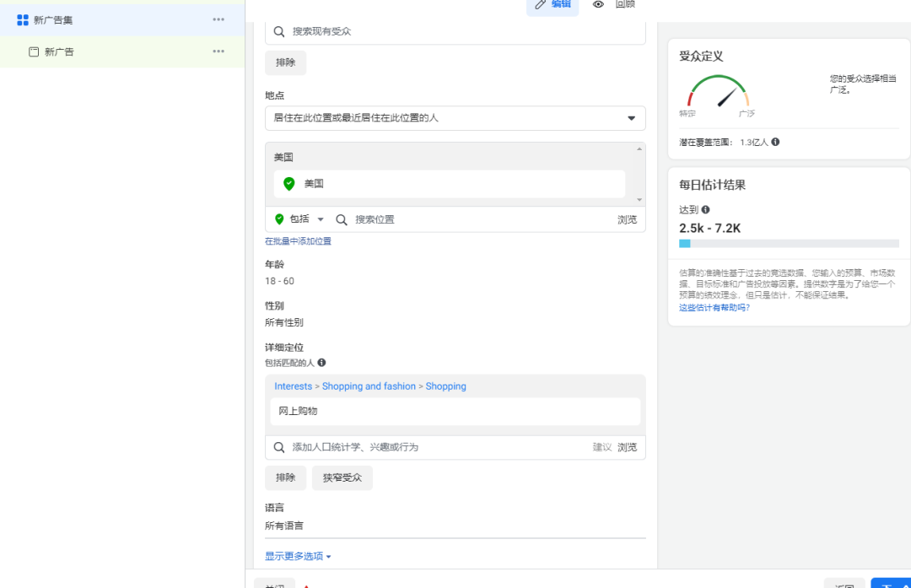The height and width of the screenshot is (588, 911).
Task: Click the daily results blue progress bar
Action: pyautogui.click(x=684, y=243)
